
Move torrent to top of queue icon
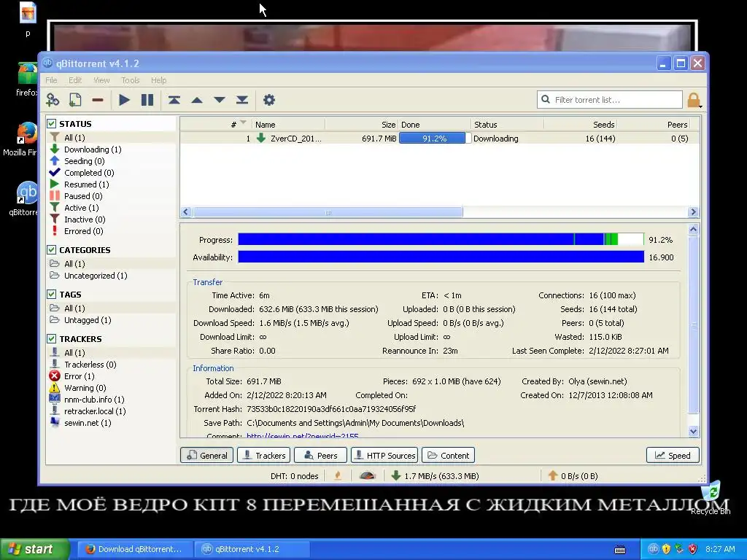(x=174, y=100)
